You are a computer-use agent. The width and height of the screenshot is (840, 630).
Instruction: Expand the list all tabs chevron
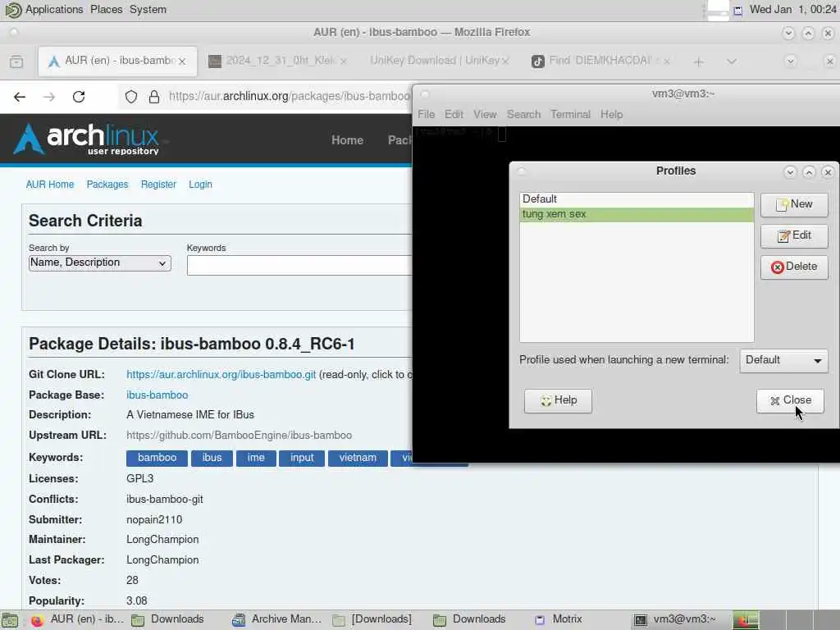coord(731,62)
